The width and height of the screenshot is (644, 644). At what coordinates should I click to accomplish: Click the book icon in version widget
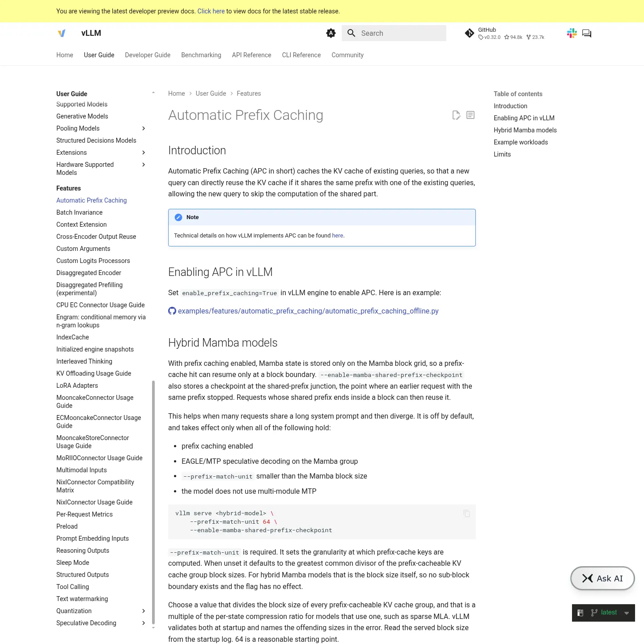[x=580, y=613]
